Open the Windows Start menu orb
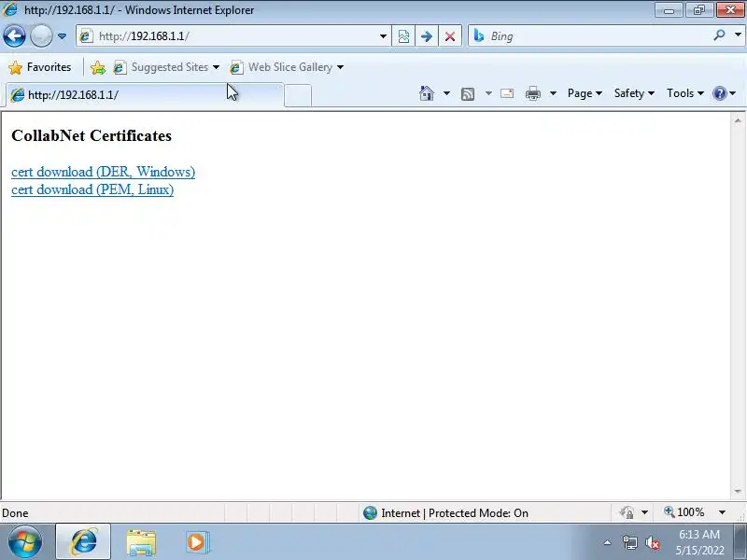This screenshot has width=747, height=560. [x=25, y=542]
